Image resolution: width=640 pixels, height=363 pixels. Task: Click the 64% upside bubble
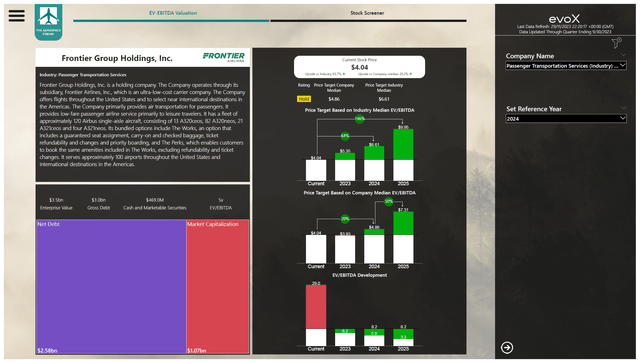pos(345,136)
